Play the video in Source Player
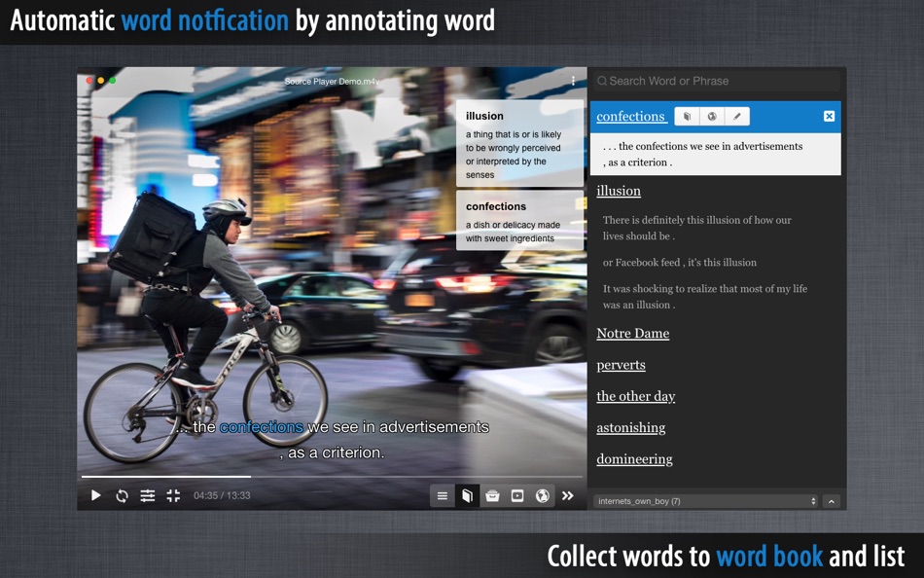Screen dimensions: 924x578 (95, 495)
